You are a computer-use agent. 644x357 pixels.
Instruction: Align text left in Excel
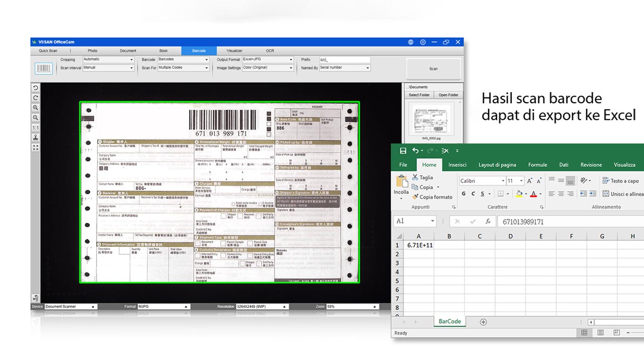[552, 194]
